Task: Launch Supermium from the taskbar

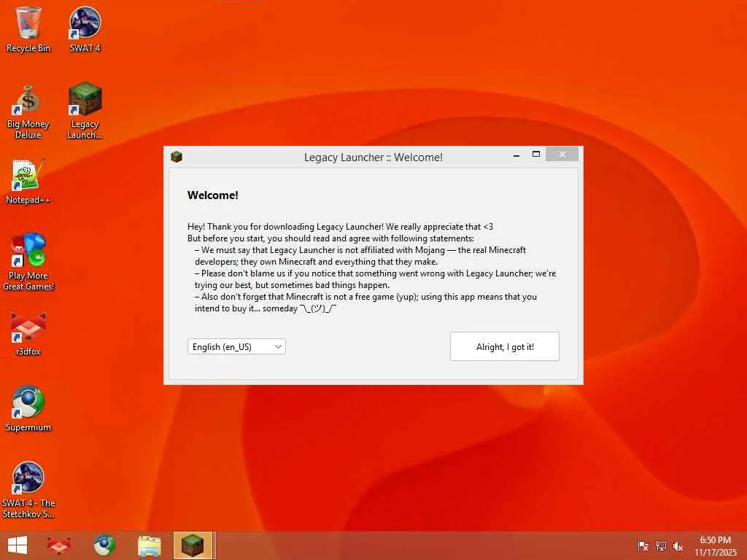Action: pos(104,545)
